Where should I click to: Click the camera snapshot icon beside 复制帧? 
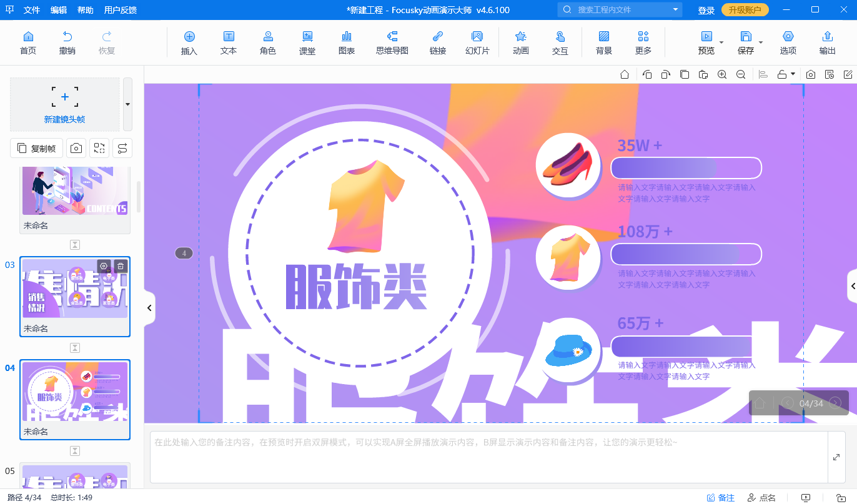(x=76, y=148)
